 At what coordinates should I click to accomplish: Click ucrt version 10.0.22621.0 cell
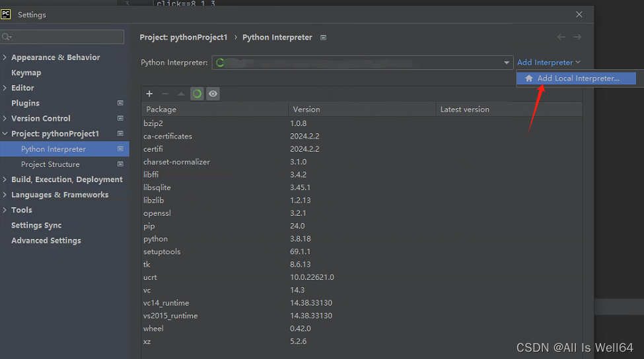(x=312, y=277)
